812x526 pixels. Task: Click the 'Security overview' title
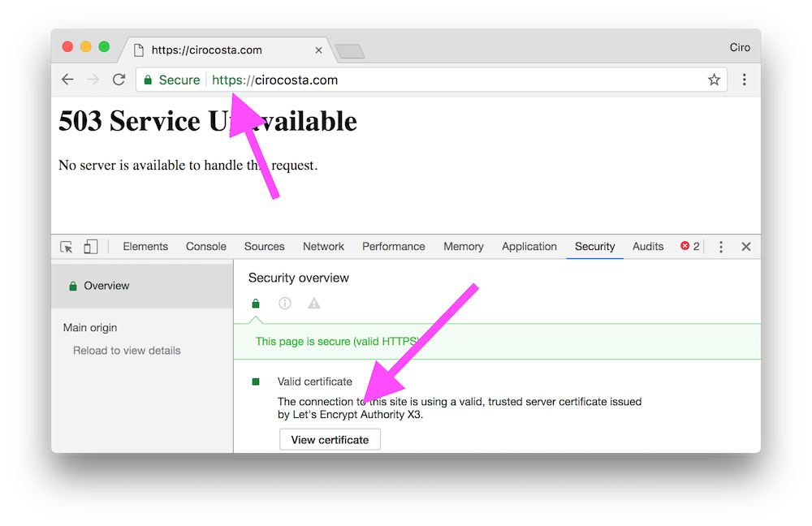tap(299, 278)
